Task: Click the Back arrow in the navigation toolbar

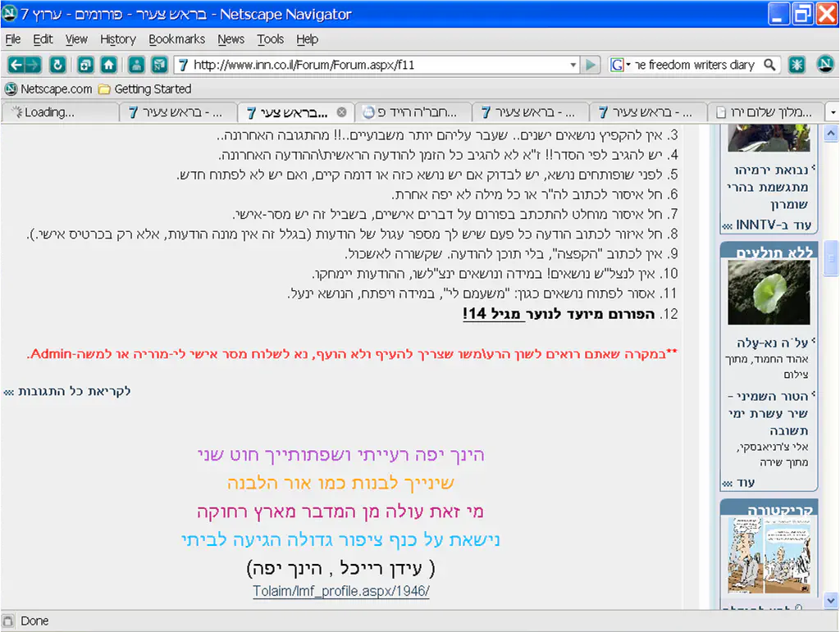Action: (x=16, y=65)
